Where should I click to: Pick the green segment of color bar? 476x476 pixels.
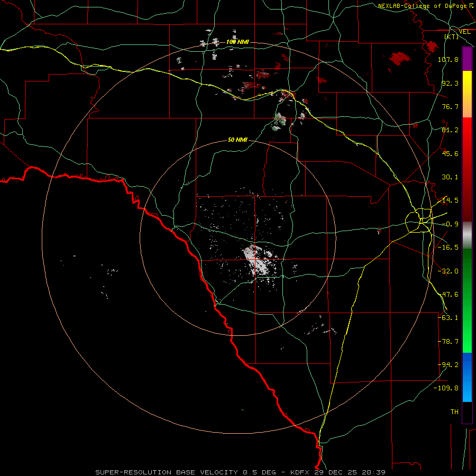tap(467, 300)
